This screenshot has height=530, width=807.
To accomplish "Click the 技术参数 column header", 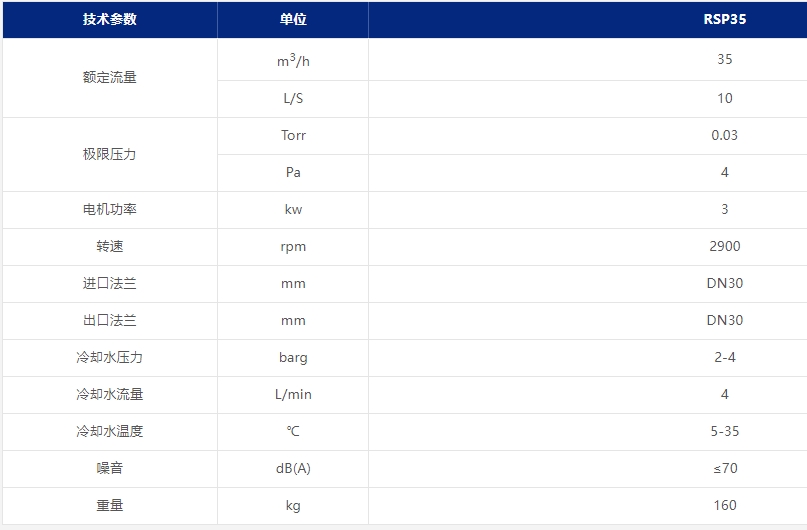I will [x=110, y=19].
